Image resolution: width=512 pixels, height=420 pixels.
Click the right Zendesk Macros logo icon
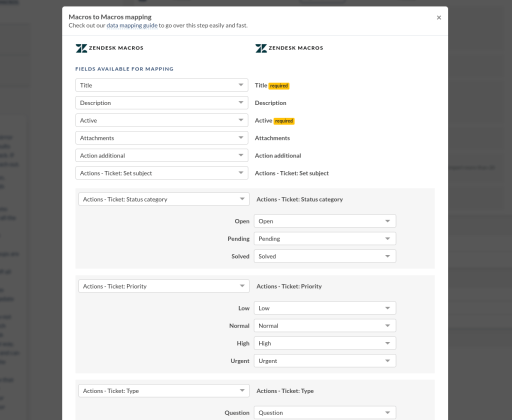[260, 48]
